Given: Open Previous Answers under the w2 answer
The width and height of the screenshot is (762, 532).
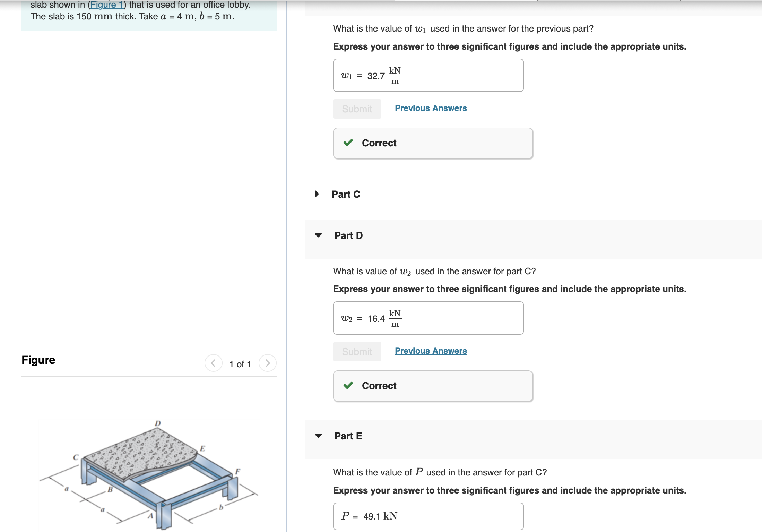Looking at the screenshot, I should click(431, 351).
